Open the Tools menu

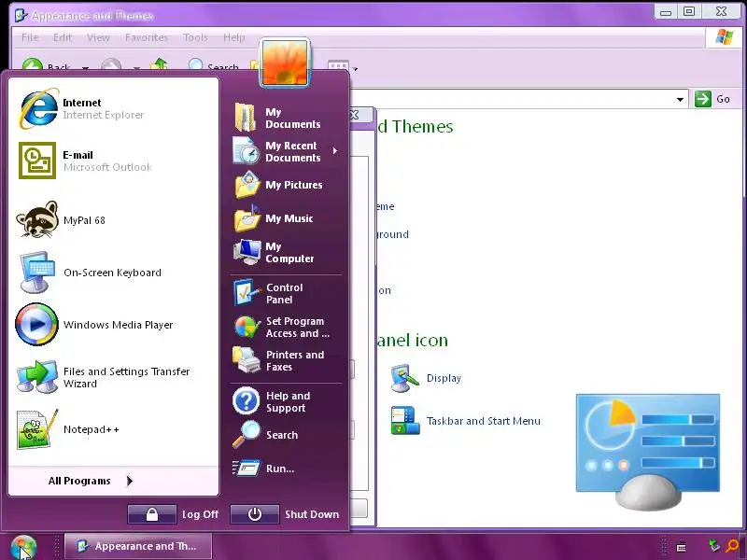point(195,37)
